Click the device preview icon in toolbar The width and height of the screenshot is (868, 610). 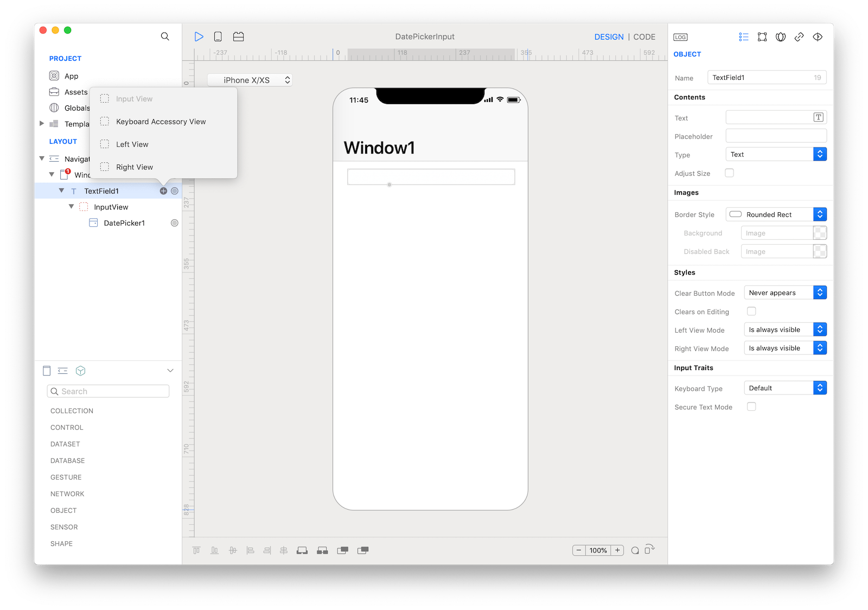click(218, 36)
